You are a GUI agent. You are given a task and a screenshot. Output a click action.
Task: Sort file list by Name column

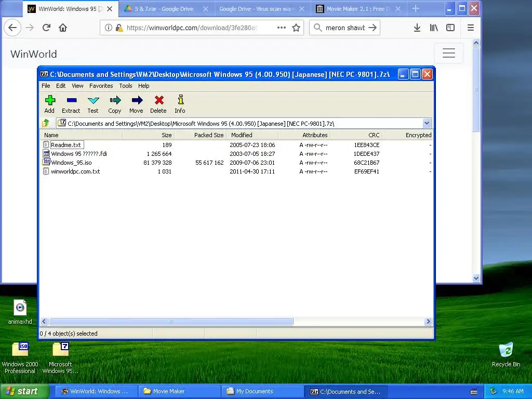pos(82,135)
